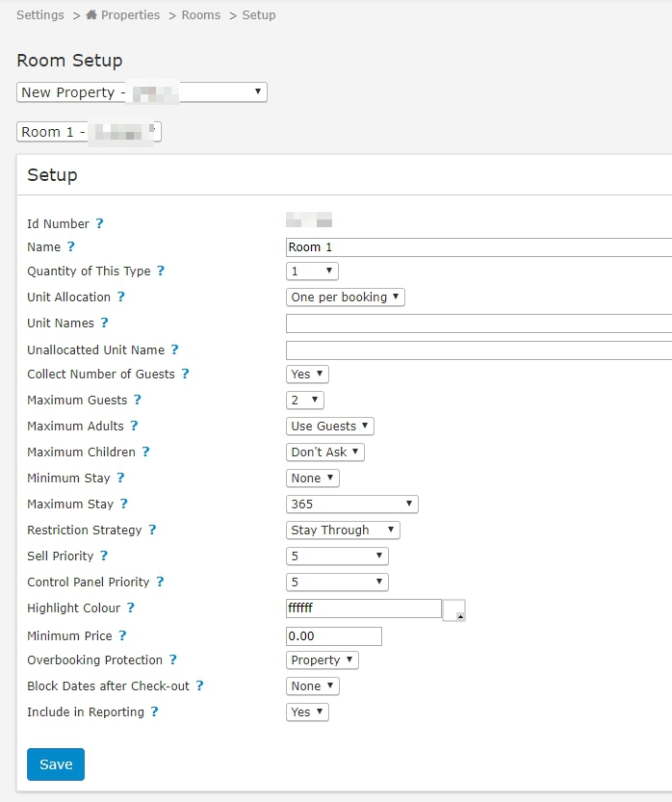This screenshot has width=672, height=802.
Task: Show help for Maximum Stay
Action: [x=124, y=504]
